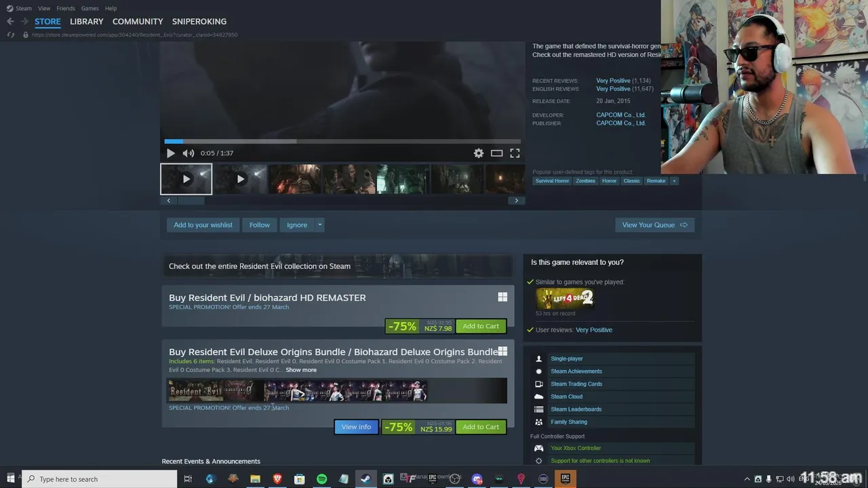Follow this game
This screenshot has width=868, height=488.
click(260, 225)
